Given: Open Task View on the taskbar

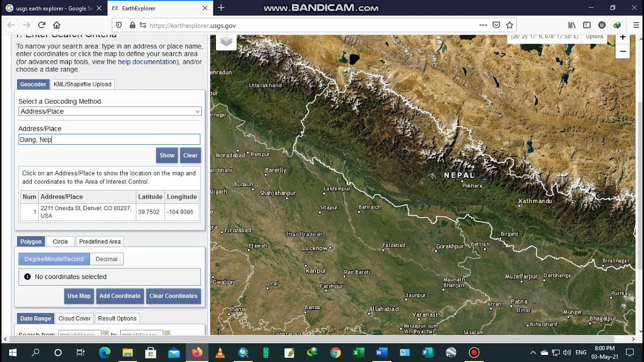Looking at the screenshot, I should 80,352.
